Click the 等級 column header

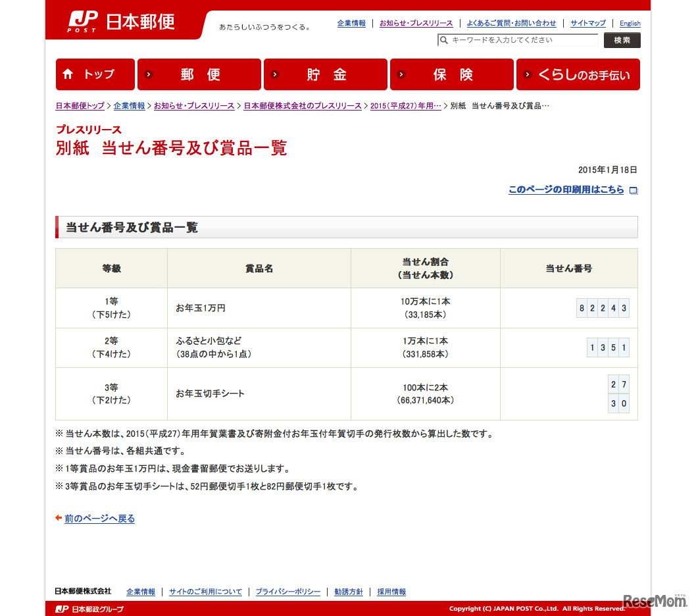pyautogui.click(x=111, y=269)
